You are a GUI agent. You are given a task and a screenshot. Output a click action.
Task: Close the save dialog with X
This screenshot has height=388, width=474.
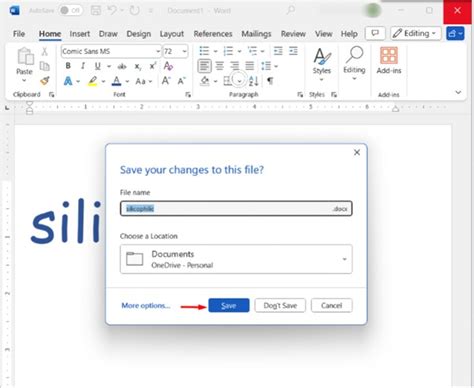pos(357,152)
